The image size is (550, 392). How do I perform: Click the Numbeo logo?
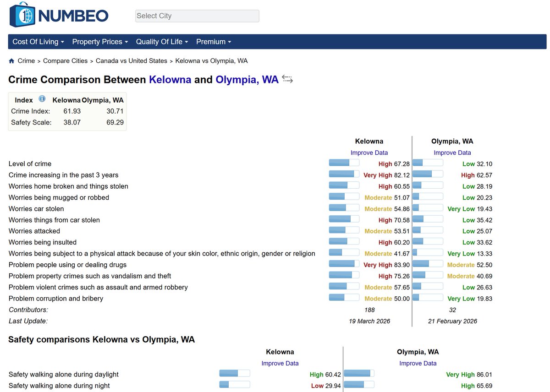[x=59, y=15]
